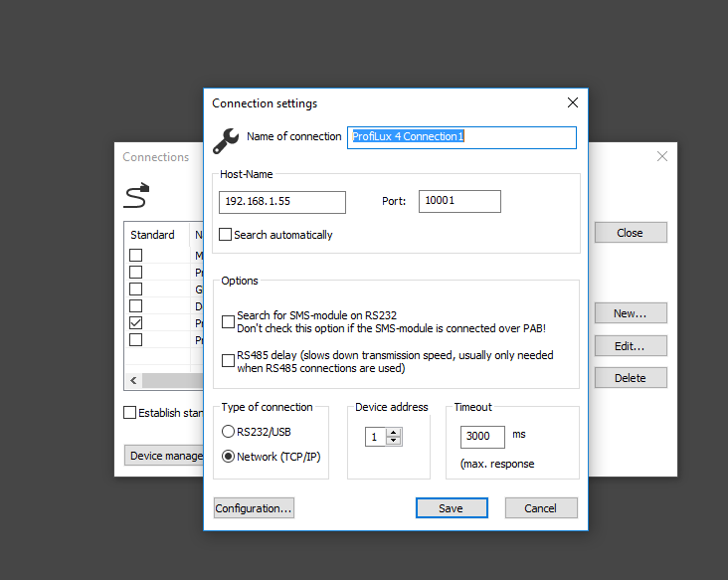Image resolution: width=728 pixels, height=580 pixels.
Task: Click the Timeout value field
Action: pos(482,437)
